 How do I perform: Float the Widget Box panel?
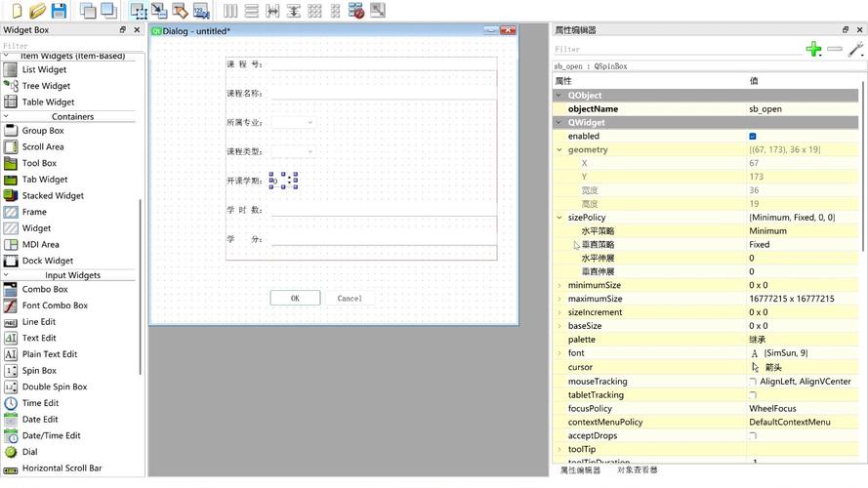click(x=122, y=30)
